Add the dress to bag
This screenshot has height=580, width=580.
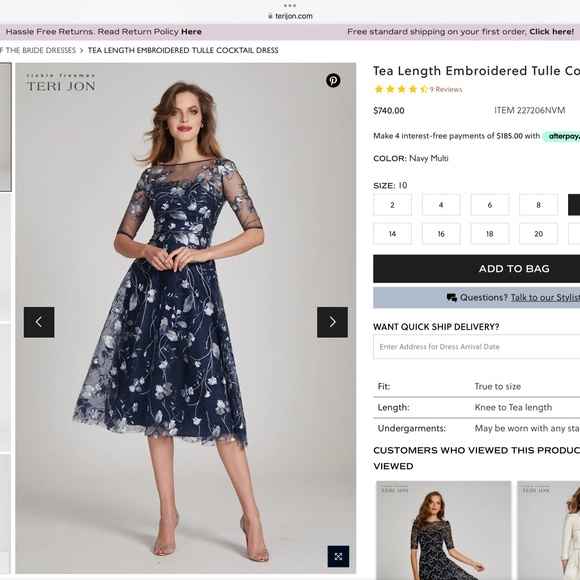(514, 269)
